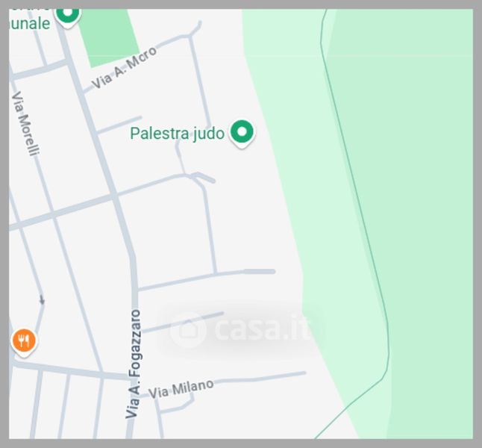Screen dimensions: 482x448
Task: Select the Via Morelli street label
Action: tap(25, 124)
